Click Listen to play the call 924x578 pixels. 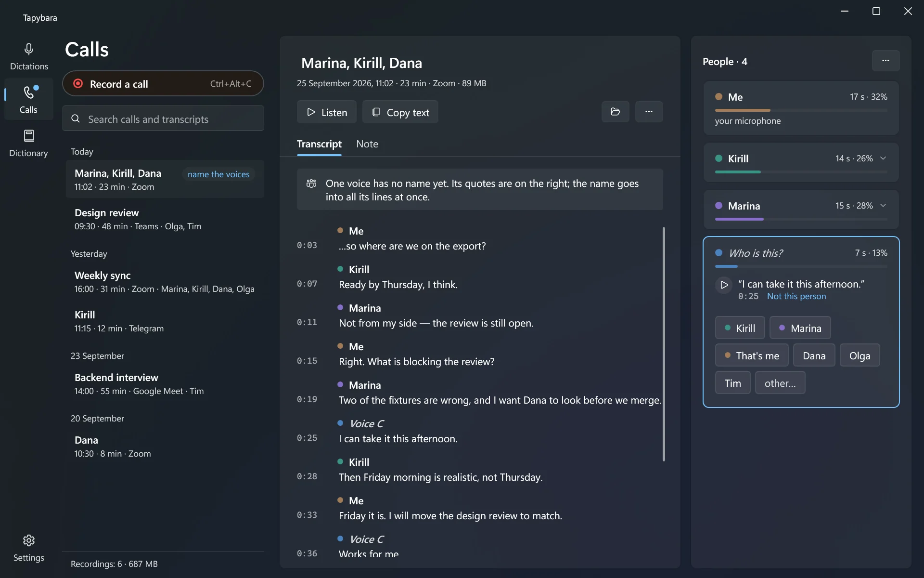pos(327,112)
